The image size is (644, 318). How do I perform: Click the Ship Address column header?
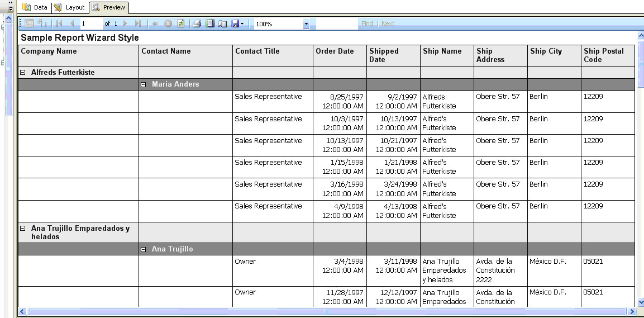[x=500, y=55]
